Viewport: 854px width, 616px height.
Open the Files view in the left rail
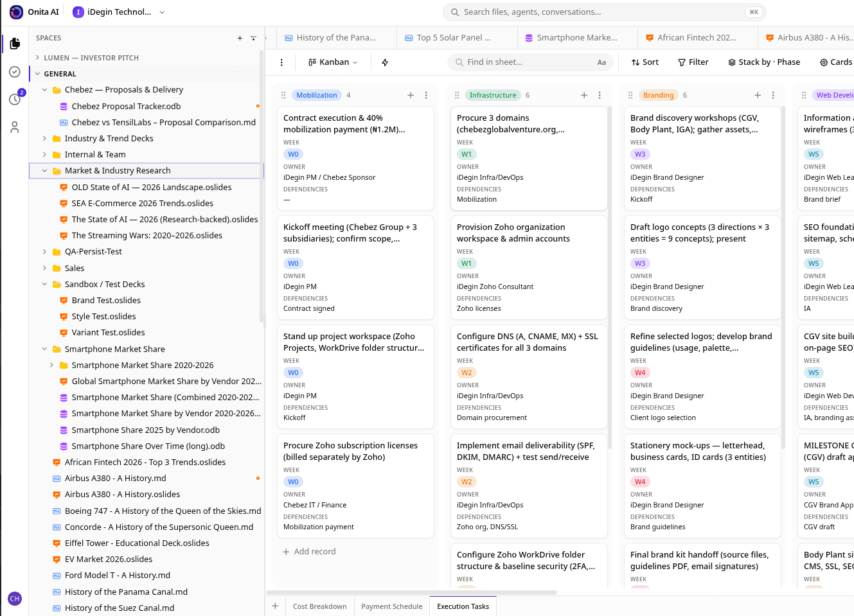pos(15,44)
